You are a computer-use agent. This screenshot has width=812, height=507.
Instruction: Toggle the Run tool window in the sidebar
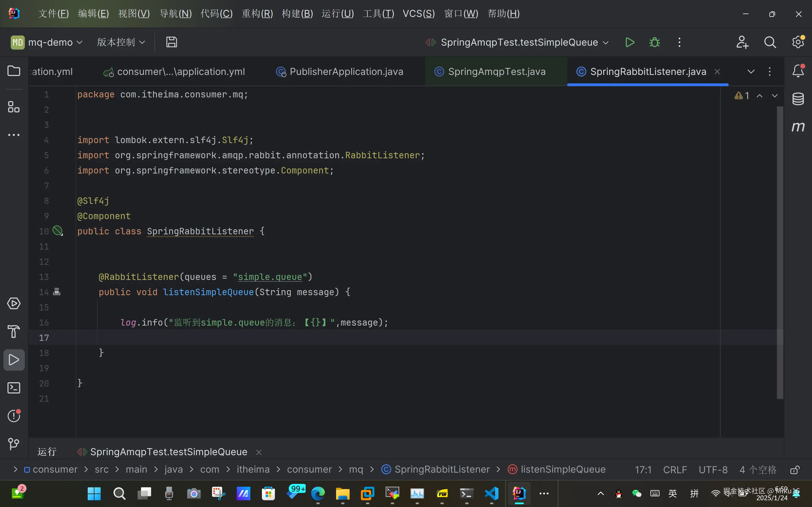click(14, 360)
